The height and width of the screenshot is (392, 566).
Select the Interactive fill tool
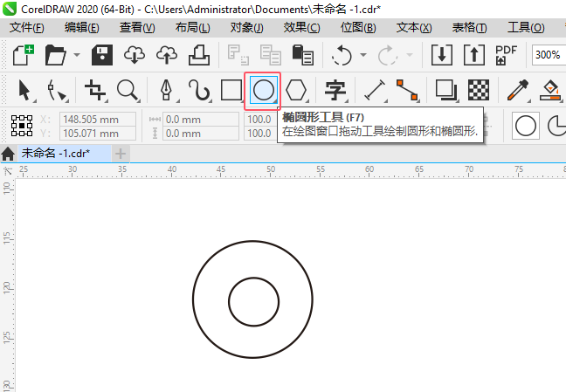tap(550, 90)
